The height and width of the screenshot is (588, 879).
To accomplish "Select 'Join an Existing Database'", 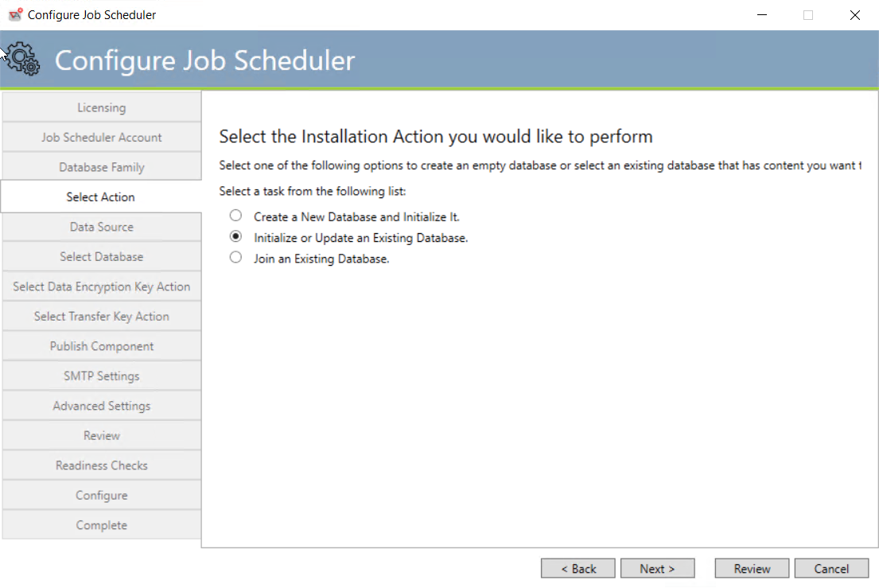I will 235,258.
